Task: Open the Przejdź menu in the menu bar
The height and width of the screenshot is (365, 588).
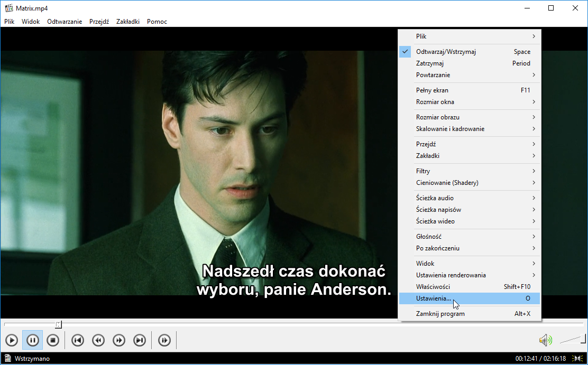Action: pyautogui.click(x=99, y=21)
